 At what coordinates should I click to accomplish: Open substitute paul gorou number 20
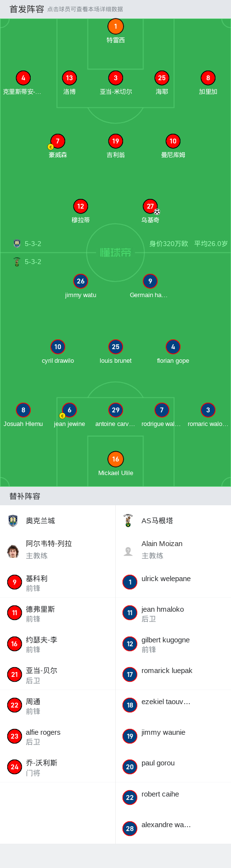(x=130, y=767)
